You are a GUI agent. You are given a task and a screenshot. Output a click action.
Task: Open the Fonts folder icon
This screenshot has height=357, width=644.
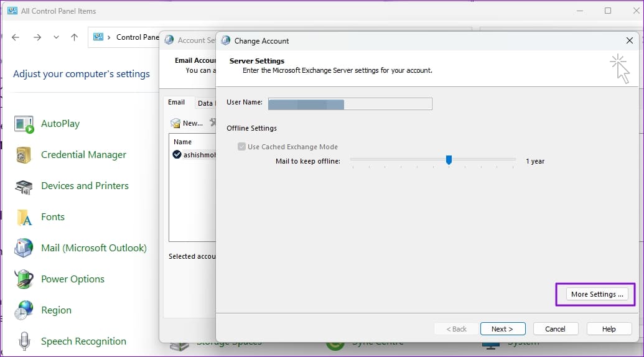click(x=24, y=218)
